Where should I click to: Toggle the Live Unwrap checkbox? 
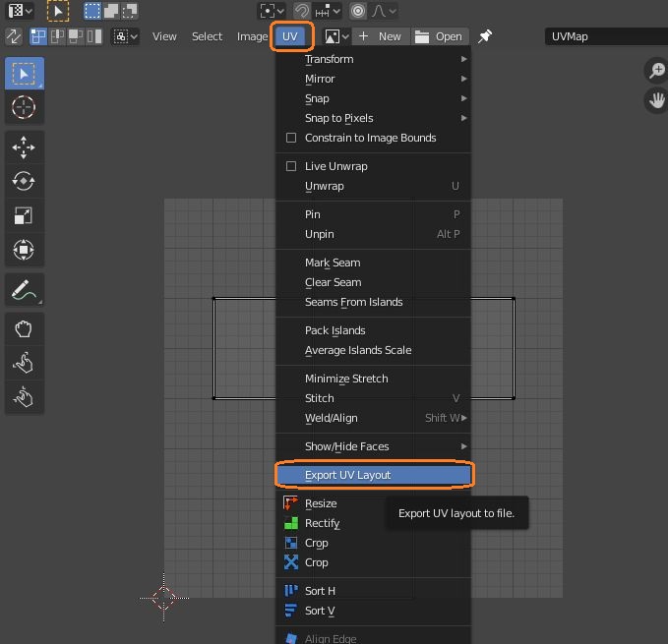point(291,166)
